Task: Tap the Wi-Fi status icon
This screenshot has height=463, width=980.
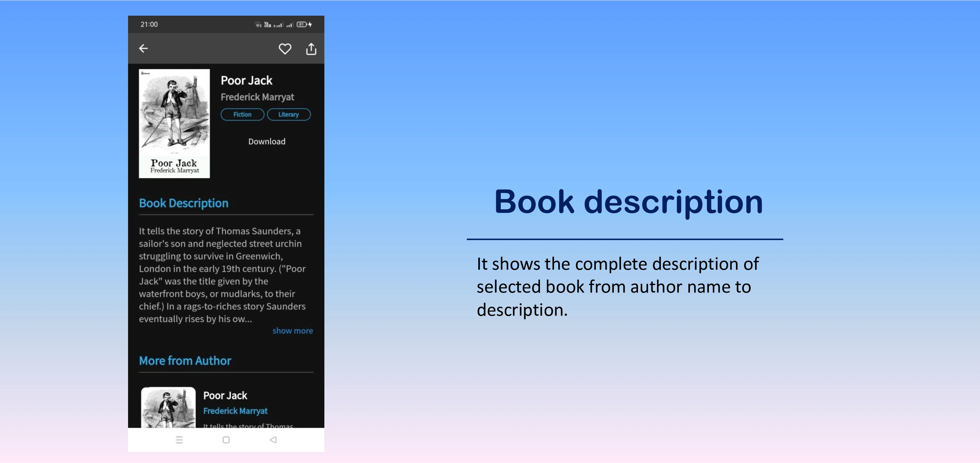Action: coord(258,25)
